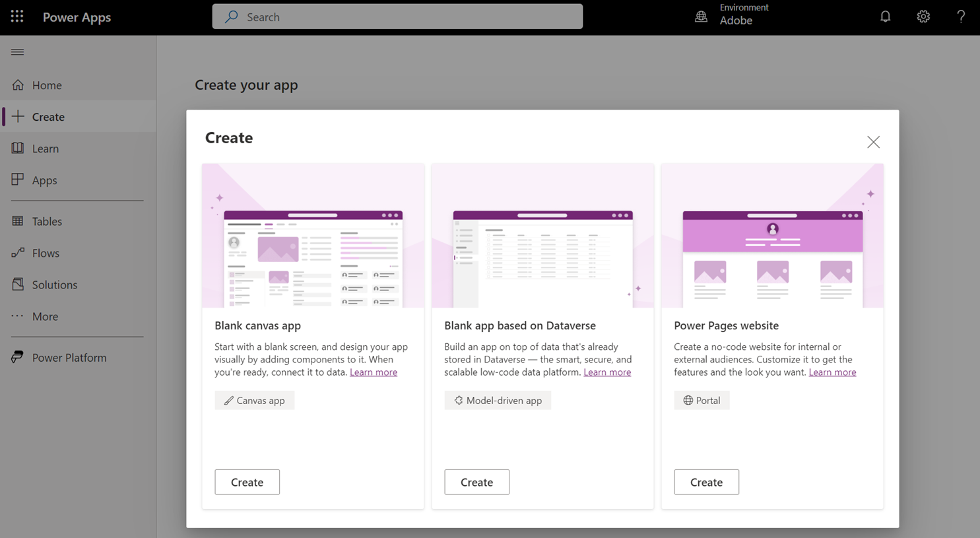Open the Solutions area
The width and height of the screenshot is (980, 538).
click(x=54, y=285)
